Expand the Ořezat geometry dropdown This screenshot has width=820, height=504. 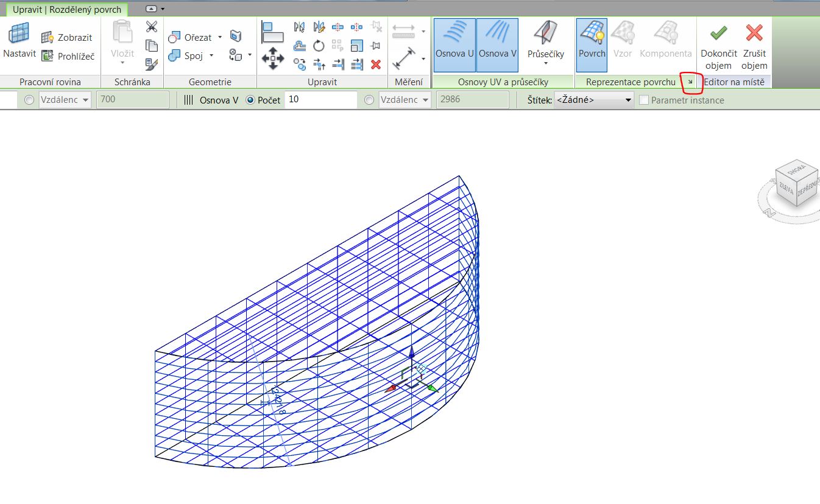point(219,38)
